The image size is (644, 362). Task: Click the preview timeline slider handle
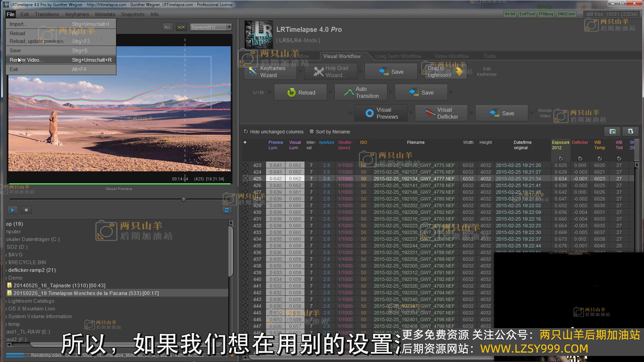pyautogui.click(x=183, y=199)
